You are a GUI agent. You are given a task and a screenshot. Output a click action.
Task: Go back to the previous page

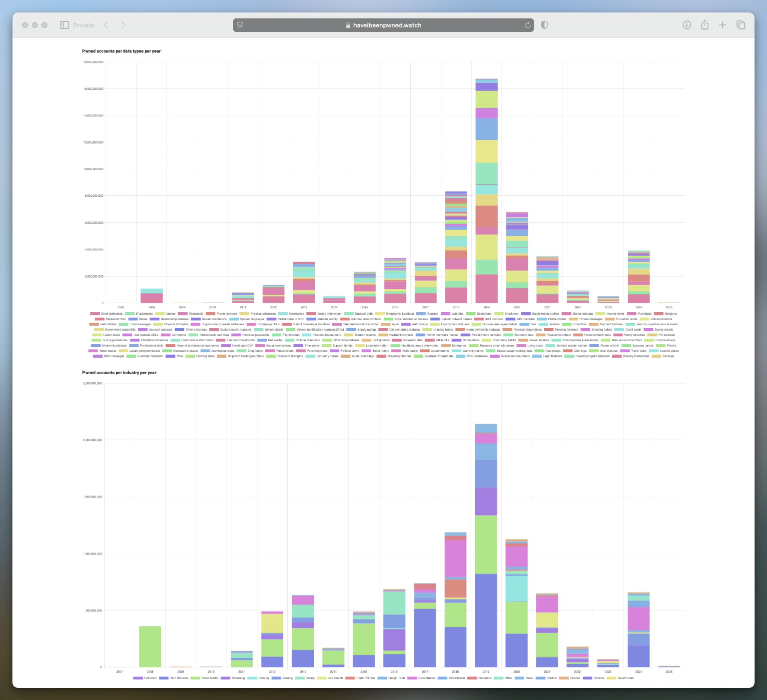[x=107, y=25]
